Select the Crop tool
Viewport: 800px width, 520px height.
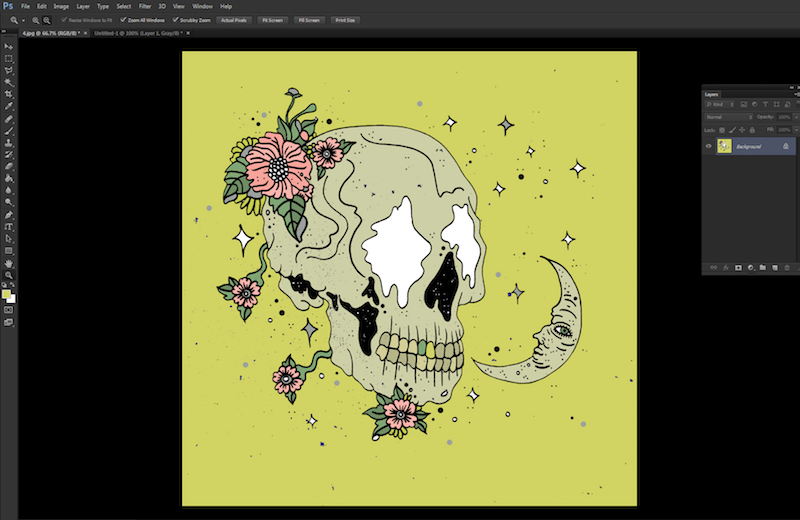(x=9, y=94)
